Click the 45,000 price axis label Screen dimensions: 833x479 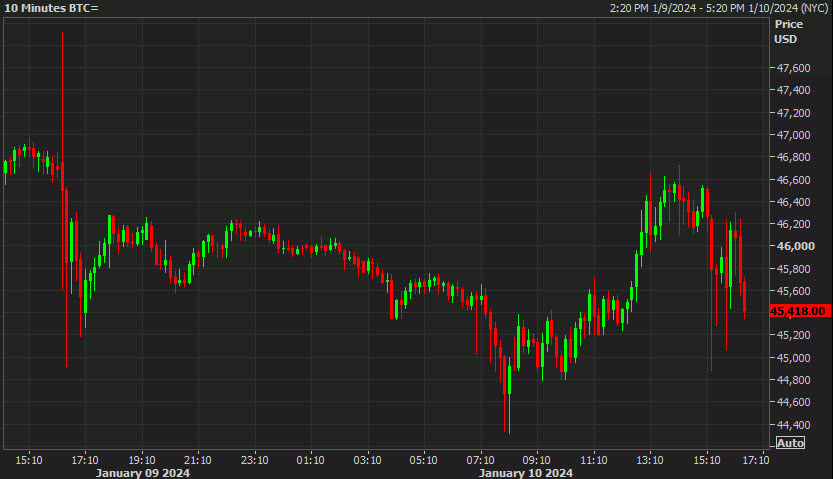point(793,358)
